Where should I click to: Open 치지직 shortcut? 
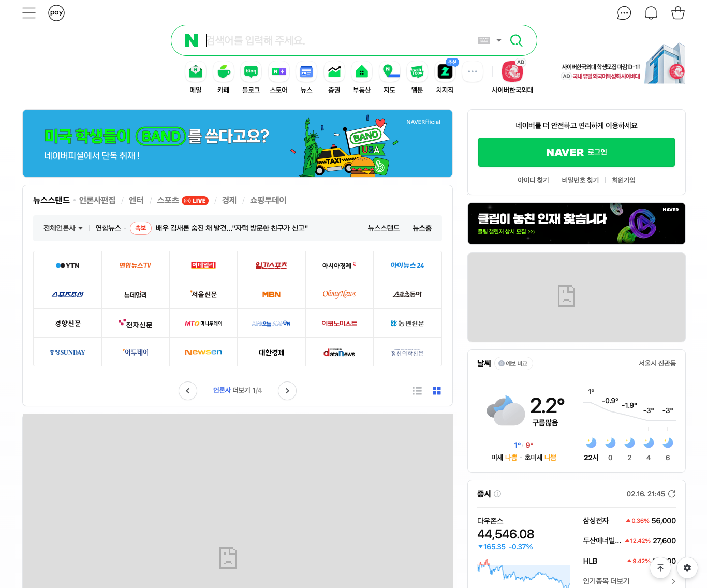point(445,78)
